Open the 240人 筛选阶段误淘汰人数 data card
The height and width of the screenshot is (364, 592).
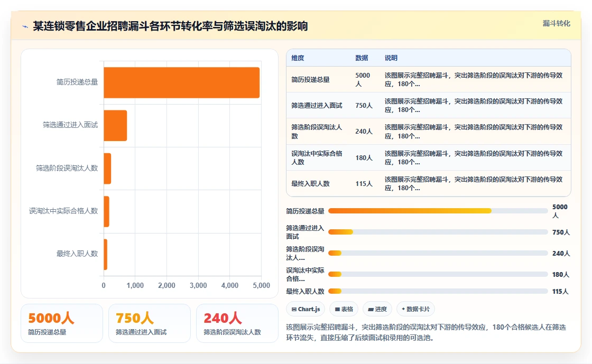[237, 323]
